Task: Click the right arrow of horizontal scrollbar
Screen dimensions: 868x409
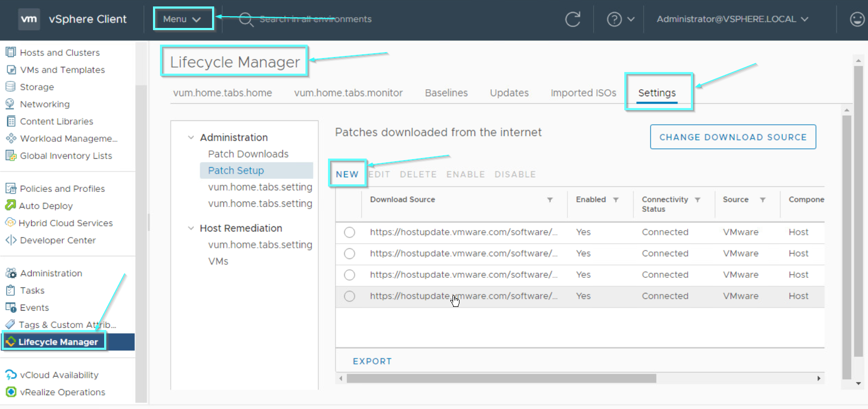Action: pos(819,378)
